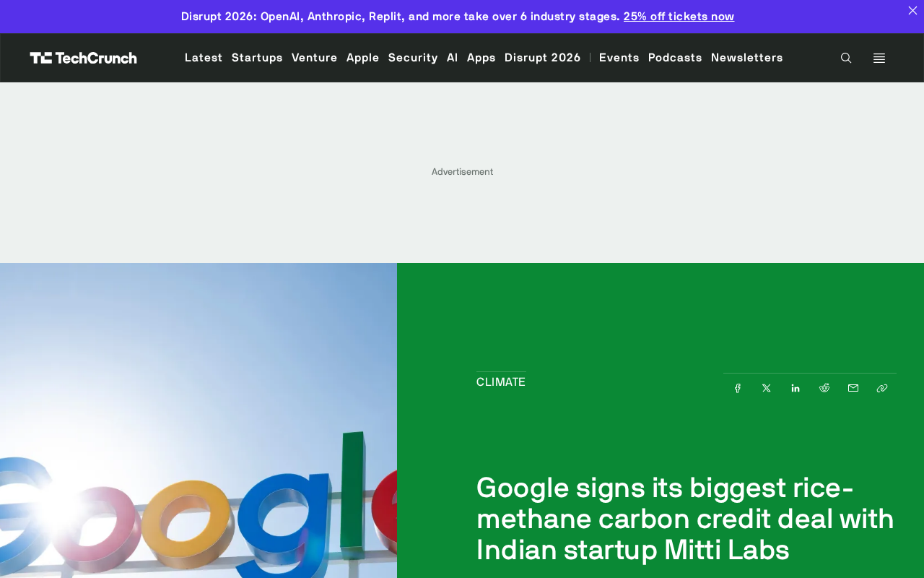Open the Google sign article image
924x578 pixels.
pos(199,420)
